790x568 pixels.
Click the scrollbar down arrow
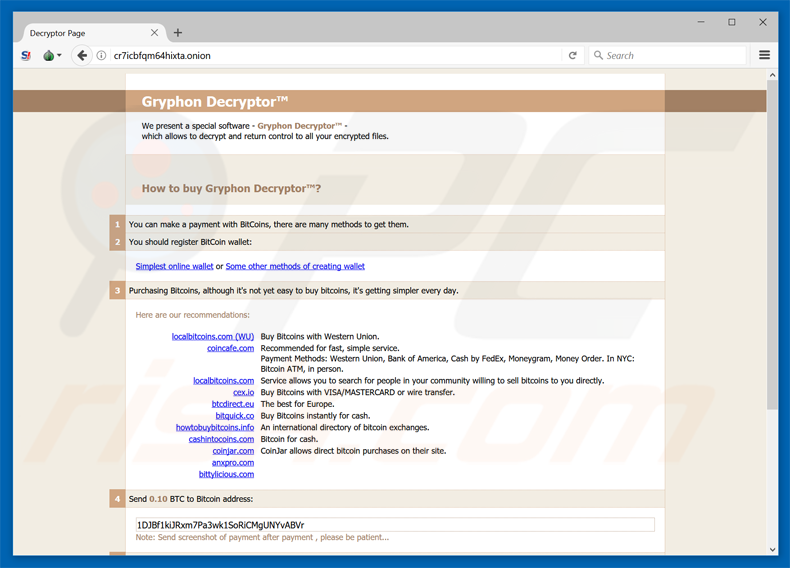pos(772,550)
